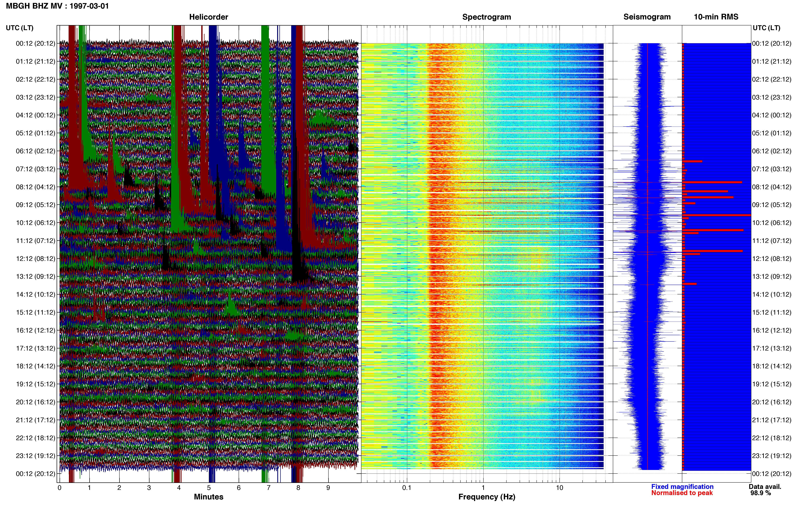
Task: Click the topmost '00:12 (20:12)' label beside the helicorder
Action: click(x=36, y=43)
